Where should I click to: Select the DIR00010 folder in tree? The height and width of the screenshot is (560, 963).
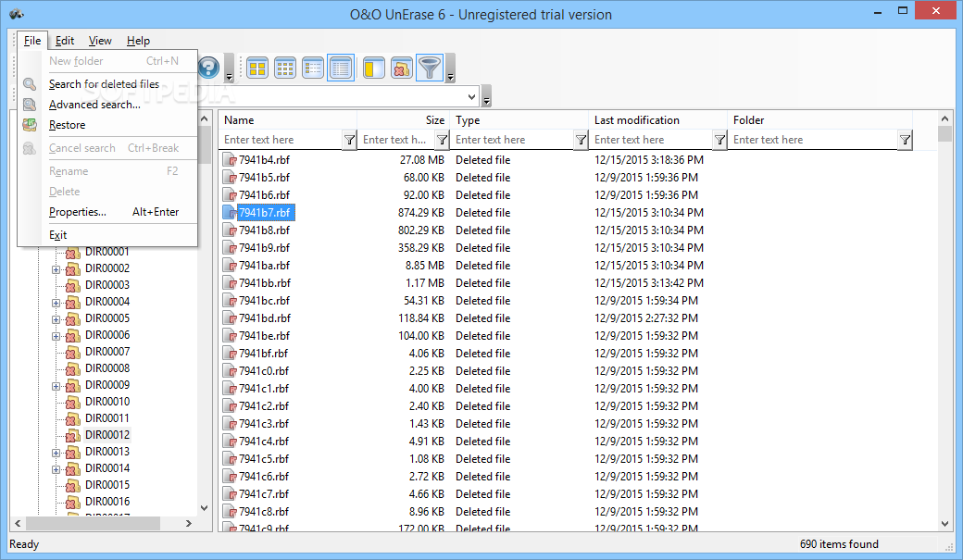[x=106, y=402]
